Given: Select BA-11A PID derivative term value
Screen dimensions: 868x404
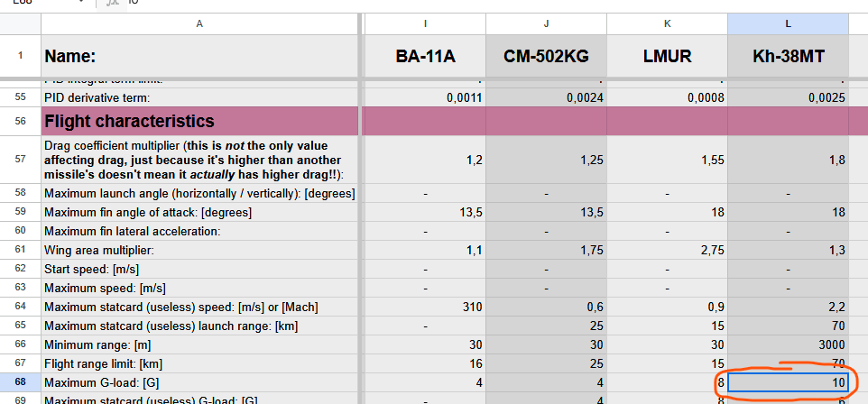Looking at the screenshot, I should click(425, 97).
